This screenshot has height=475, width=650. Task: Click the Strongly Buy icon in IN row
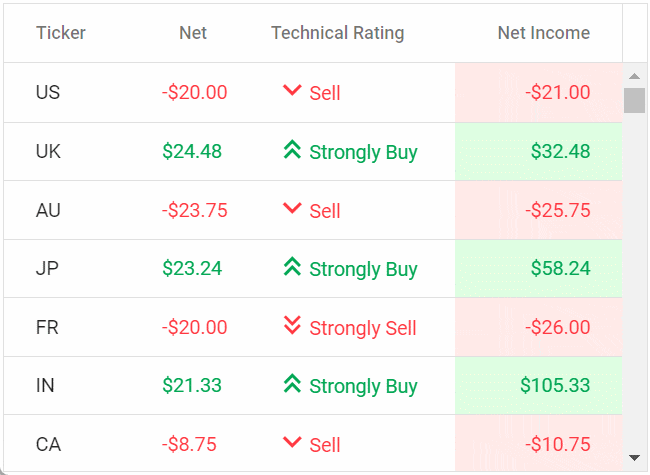pyautogui.click(x=292, y=384)
